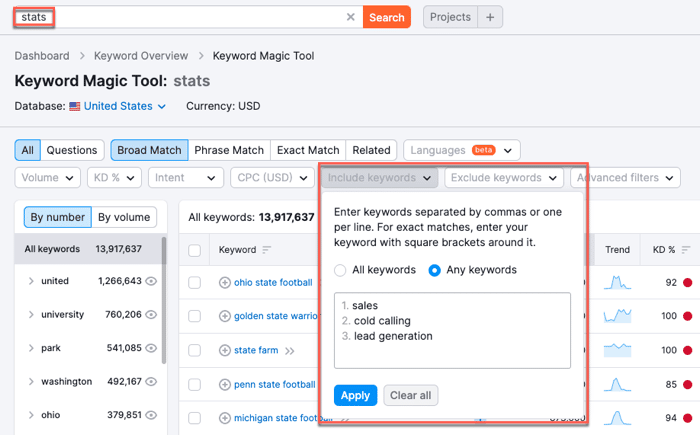700x435 pixels.
Task: Click the plus icon next to Projects
Action: pyautogui.click(x=490, y=17)
